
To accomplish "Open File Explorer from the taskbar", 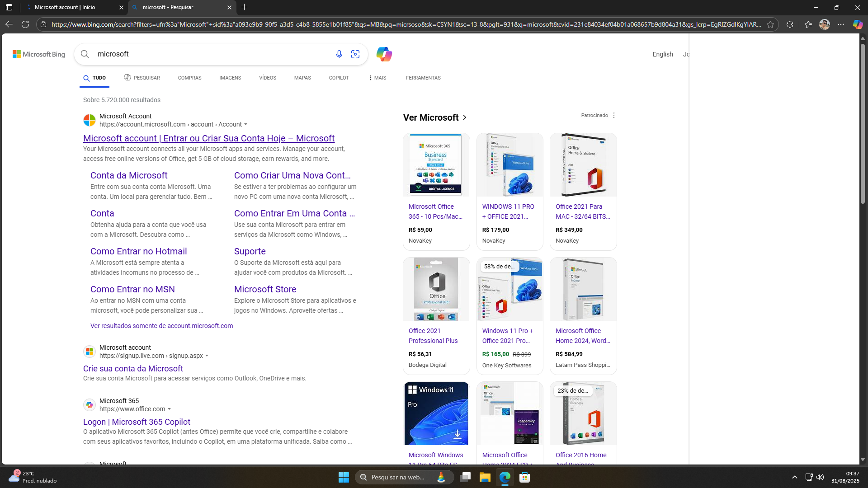I will [485, 477].
